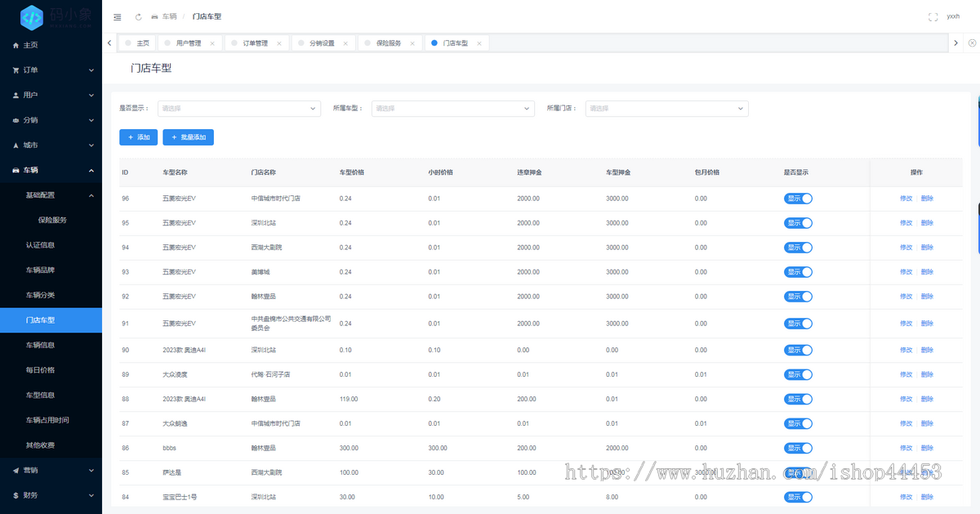Switch to the 订单管理 tab
The width and height of the screenshot is (980, 514).
256,43
